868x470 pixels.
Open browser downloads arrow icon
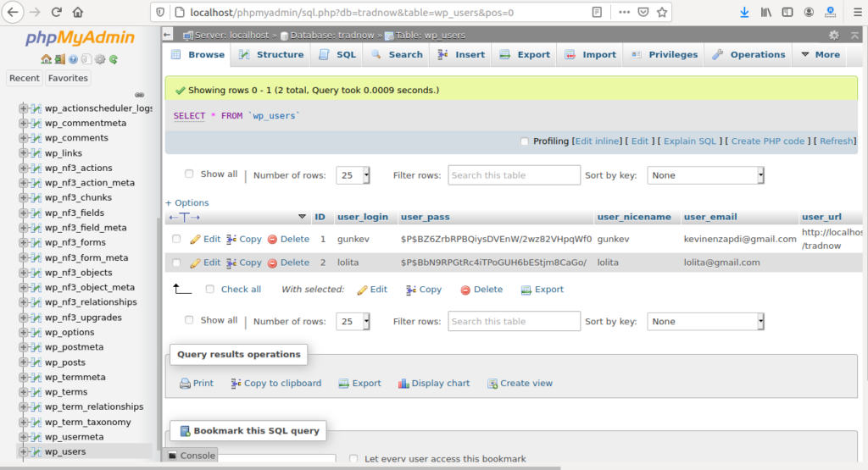point(744,12)
